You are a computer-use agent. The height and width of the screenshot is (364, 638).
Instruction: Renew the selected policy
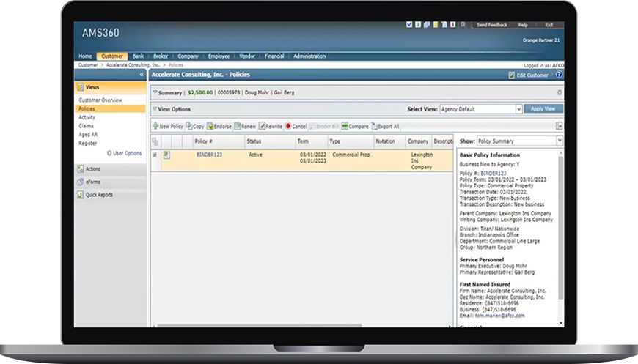tap(238, 126)
